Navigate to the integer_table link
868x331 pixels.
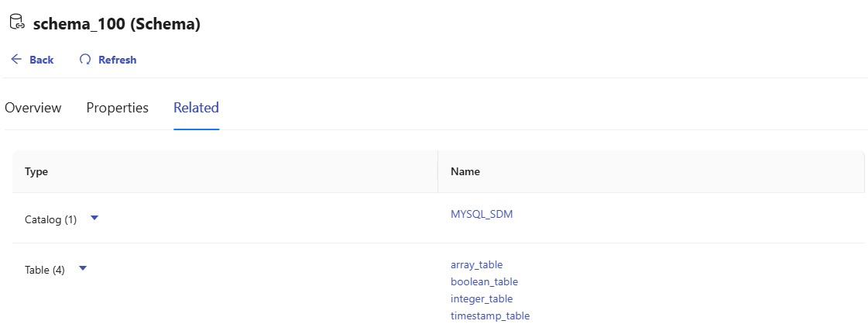(x=482, y=298)
